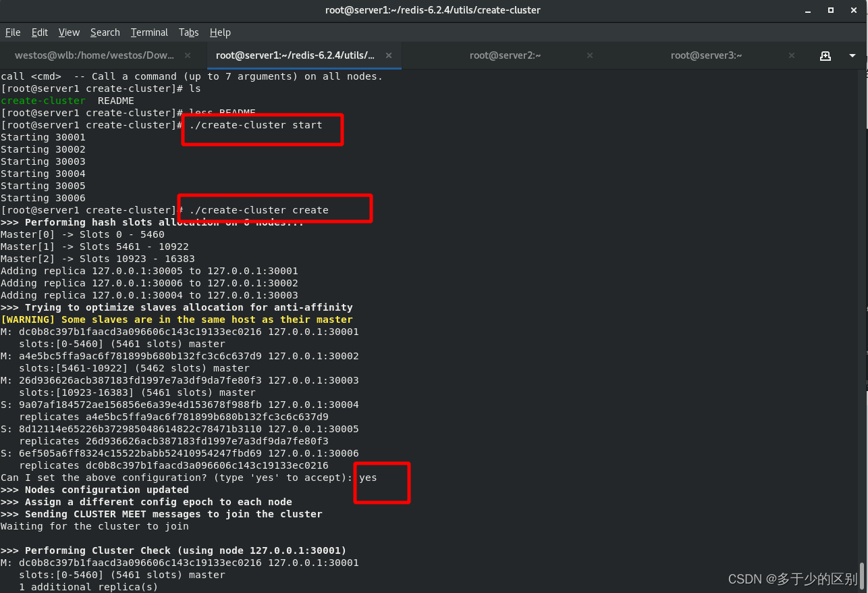Click the new tab icon
868x593 pixels.
pyautogui.click(x=825, y=55)
